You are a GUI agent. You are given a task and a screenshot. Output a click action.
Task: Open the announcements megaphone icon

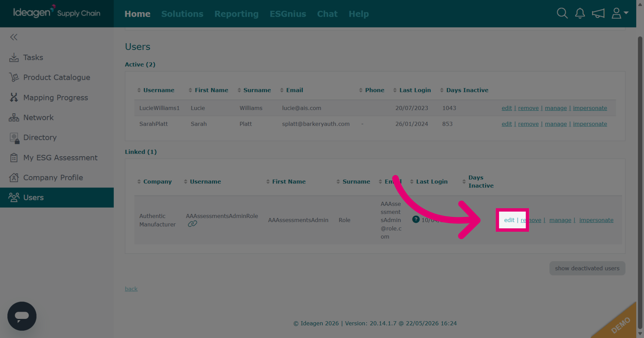coord(598,13)
